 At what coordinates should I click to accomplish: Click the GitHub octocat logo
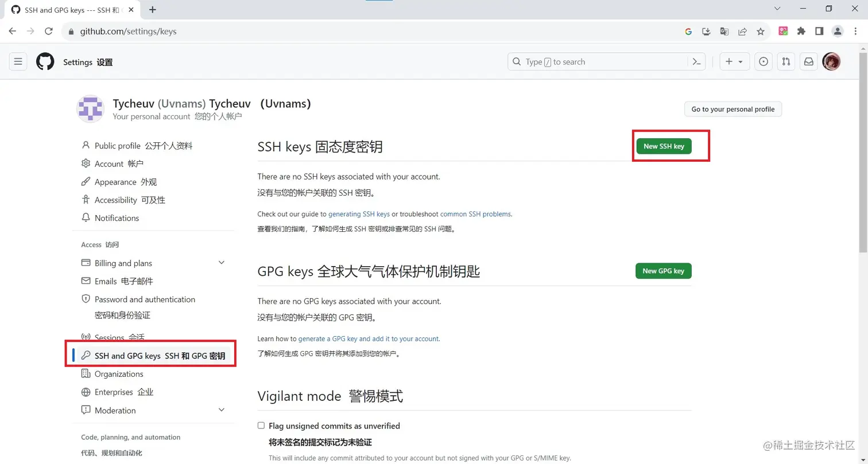(x=45, y=61)
